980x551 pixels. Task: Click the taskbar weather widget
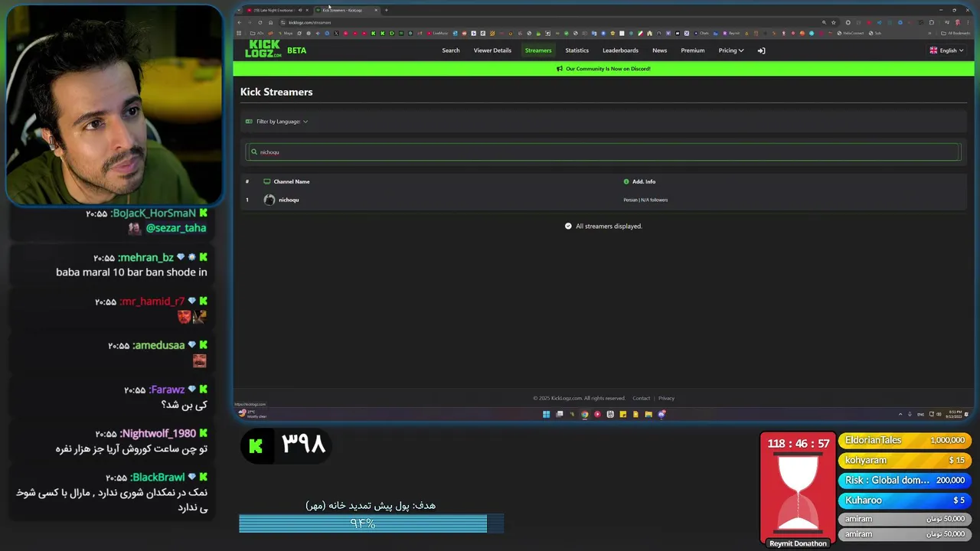[253, 414]
